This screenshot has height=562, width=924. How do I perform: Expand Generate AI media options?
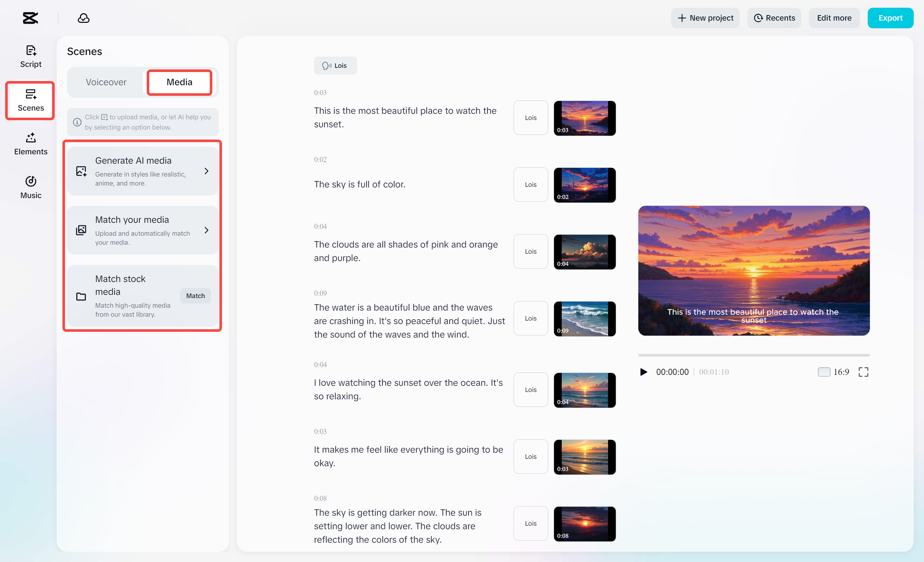207,171
